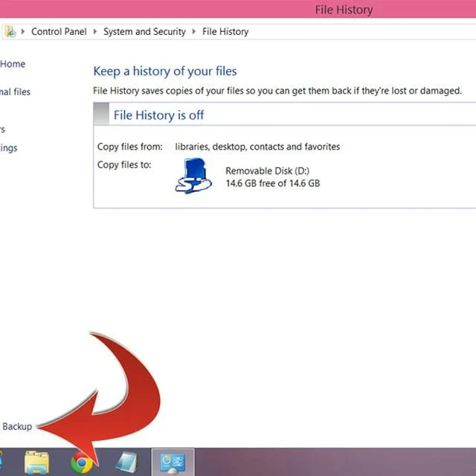476x476 pixels.
Task: Open the Home link in sidebar
Action: coord(13,64)
